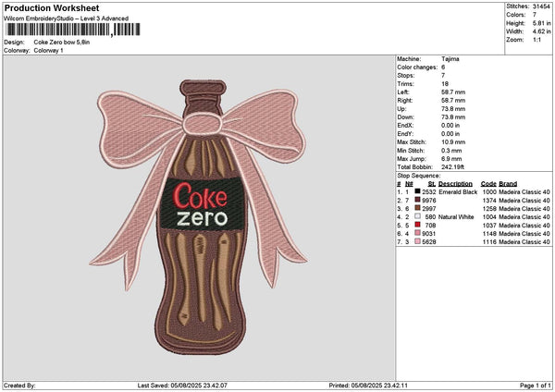
Task: Click the Left value 58.7 mm
Action: (x=453, y=92)
